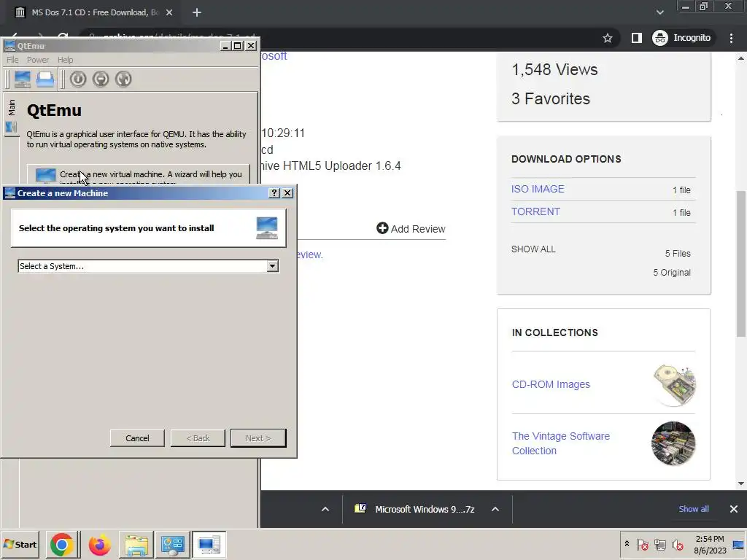Click the Microsoft Windows 9....7z download
747x560 pixels.
tap(415, 509)
